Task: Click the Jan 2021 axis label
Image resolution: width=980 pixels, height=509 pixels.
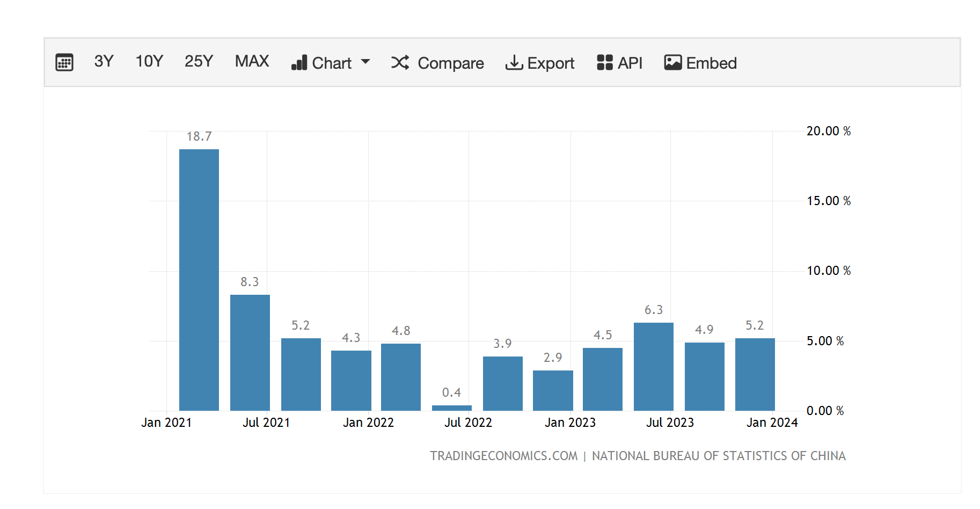Action: pos(166,423)
